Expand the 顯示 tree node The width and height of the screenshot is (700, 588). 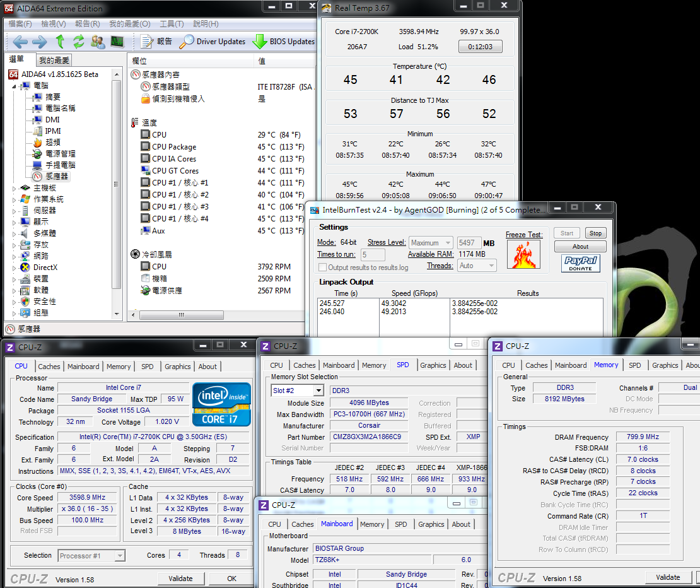coord(15,222)
